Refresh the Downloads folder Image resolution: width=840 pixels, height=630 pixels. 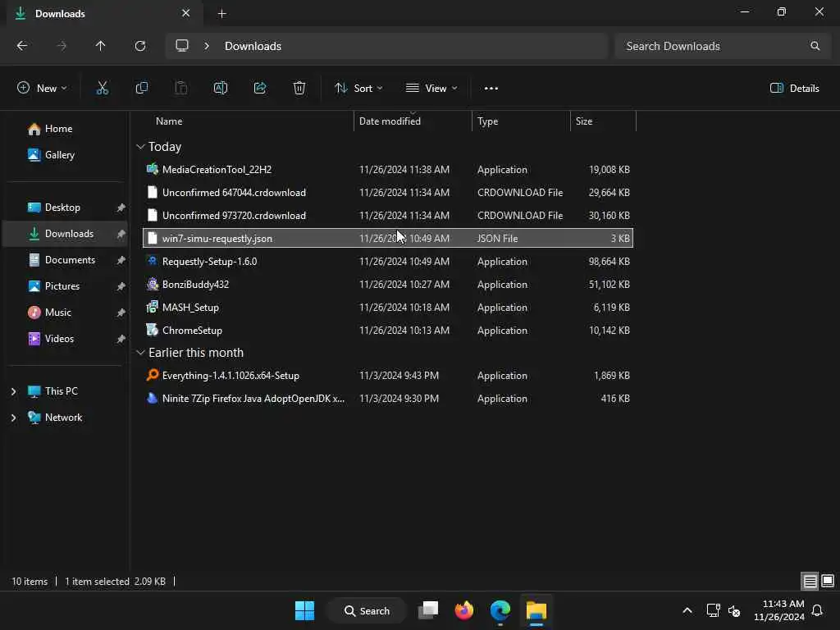click(140, 46)
